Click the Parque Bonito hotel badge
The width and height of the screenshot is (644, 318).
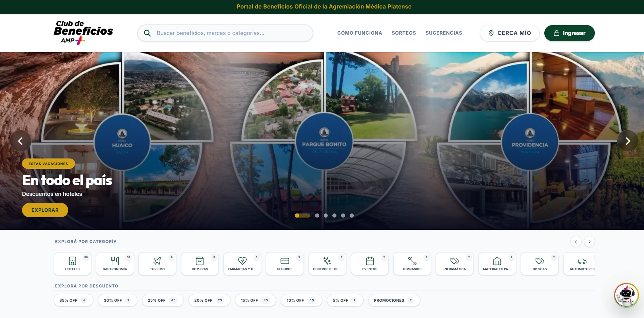click(x=324, y=141)
